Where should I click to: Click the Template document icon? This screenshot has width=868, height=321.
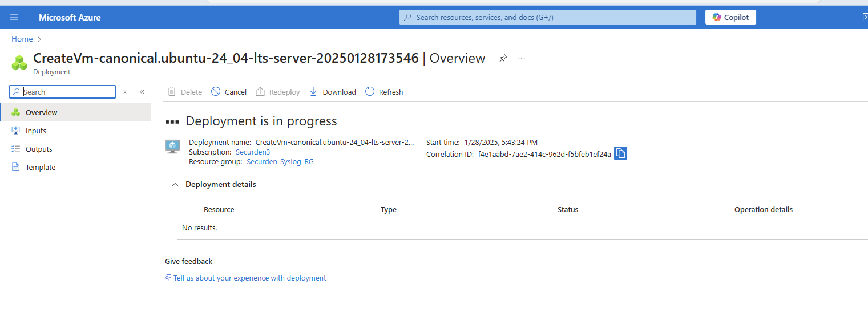pyautogui.click(x=15, y=167)
